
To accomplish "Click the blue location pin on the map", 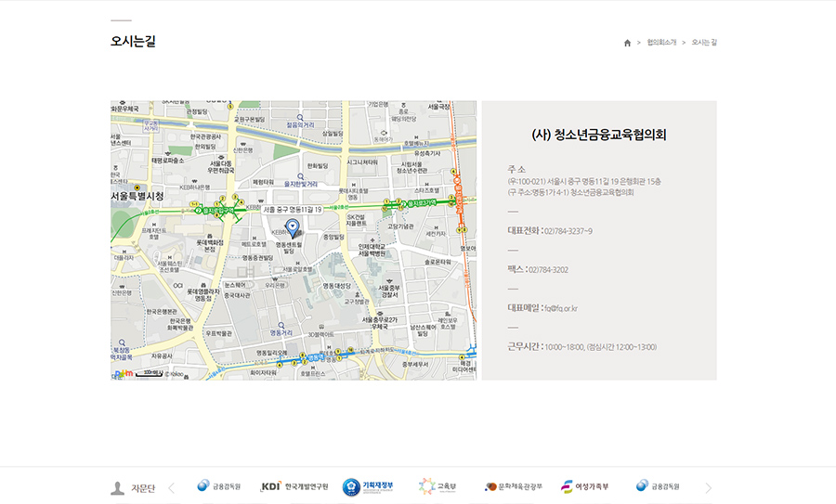I will [x=292, y=226].
